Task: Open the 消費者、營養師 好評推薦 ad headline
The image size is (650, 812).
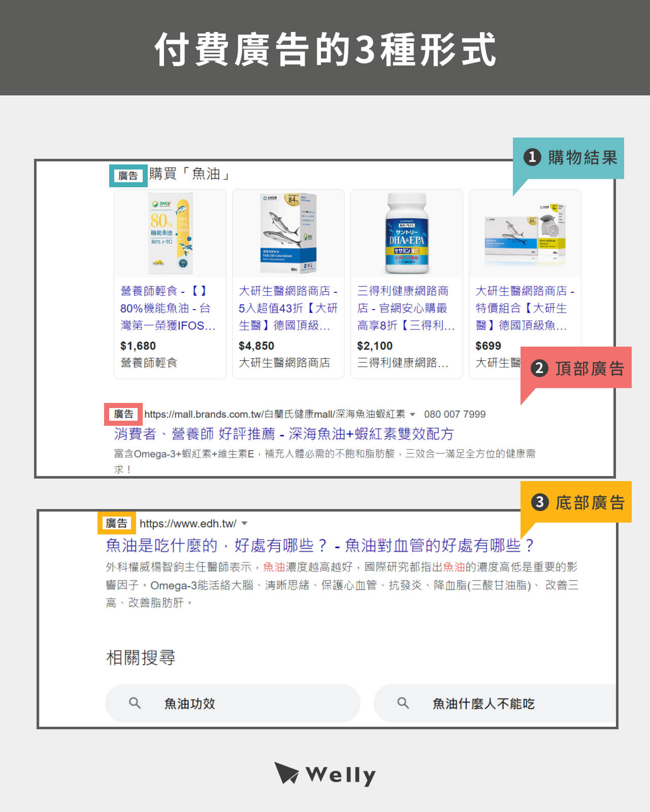Action: tap(283, 434)
